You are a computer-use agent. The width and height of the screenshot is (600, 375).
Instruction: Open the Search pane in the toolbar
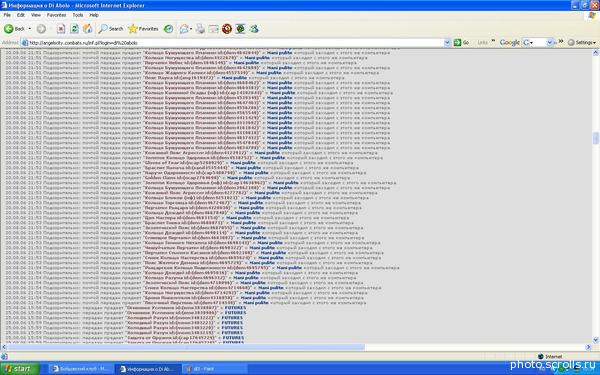click(111, 29)
